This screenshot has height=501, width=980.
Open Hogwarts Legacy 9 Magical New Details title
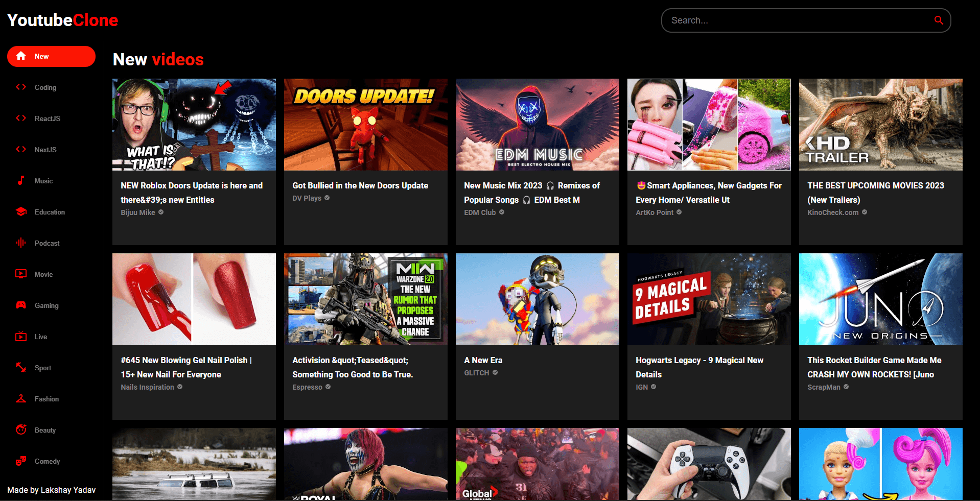[x=699, y=367]
